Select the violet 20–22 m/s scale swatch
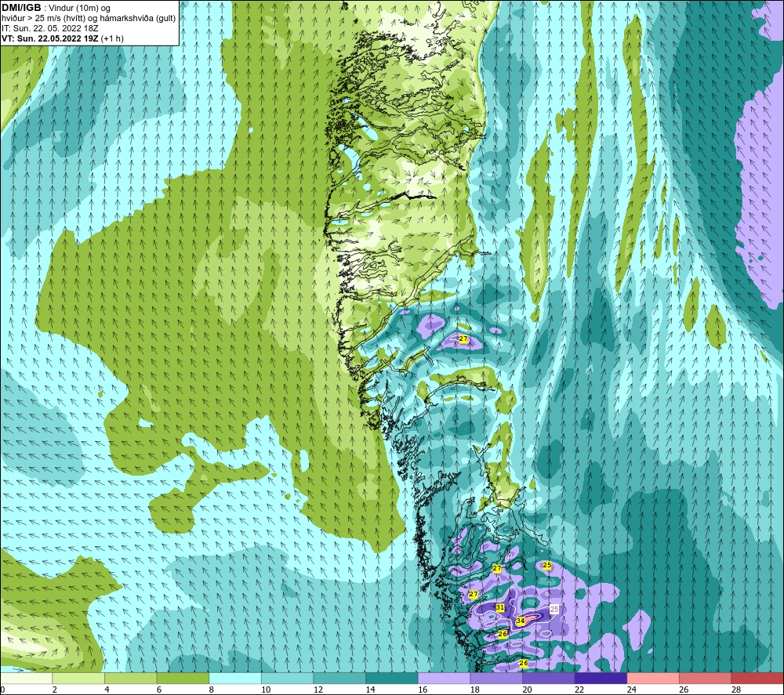The height and width of the screenshot is (695, 784). 549,678
